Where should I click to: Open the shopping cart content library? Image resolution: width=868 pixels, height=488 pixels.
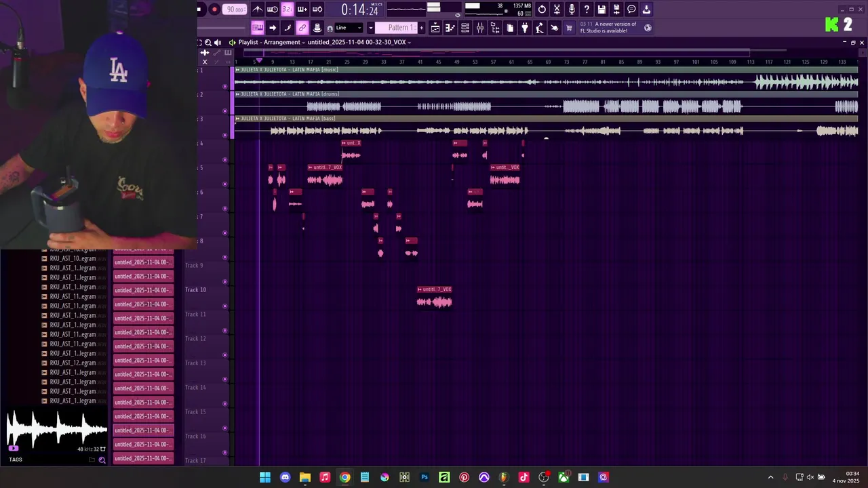(569, 28)
